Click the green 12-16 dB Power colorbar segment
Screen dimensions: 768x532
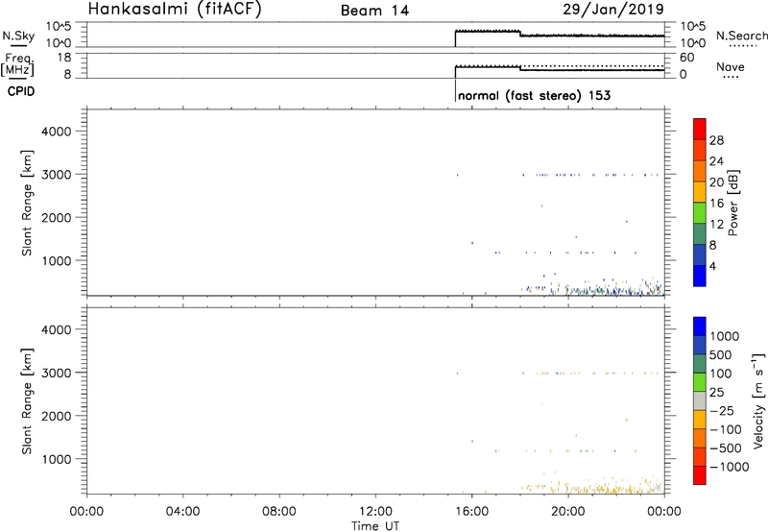click(700, 213)
